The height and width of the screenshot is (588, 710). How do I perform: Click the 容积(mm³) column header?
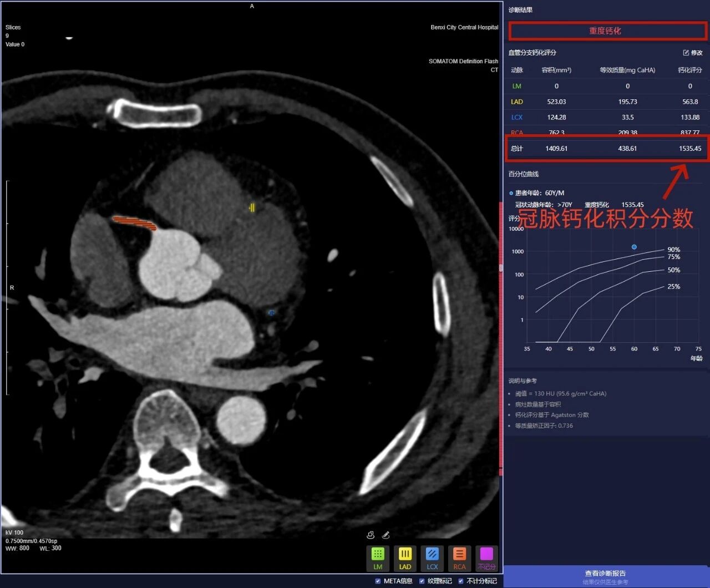point(556,70)
